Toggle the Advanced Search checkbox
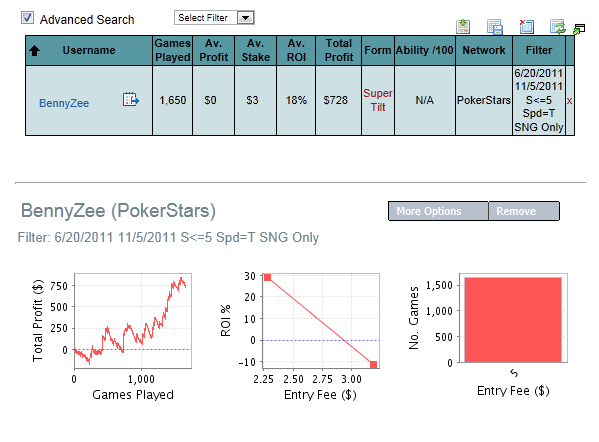The image size is (599, 442). (x=27, y=18)
